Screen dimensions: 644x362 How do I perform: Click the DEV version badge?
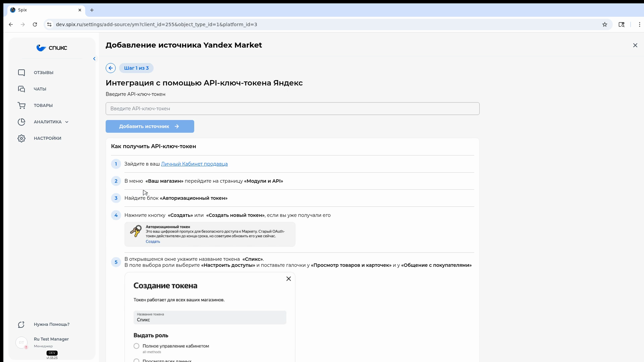click(x=52, y=353)
